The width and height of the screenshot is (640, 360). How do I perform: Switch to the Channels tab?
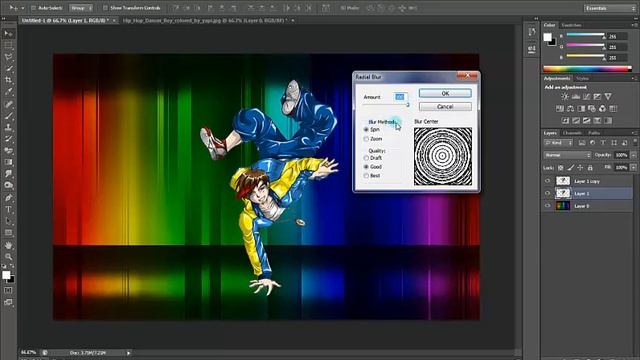click(x=572, y=133)
